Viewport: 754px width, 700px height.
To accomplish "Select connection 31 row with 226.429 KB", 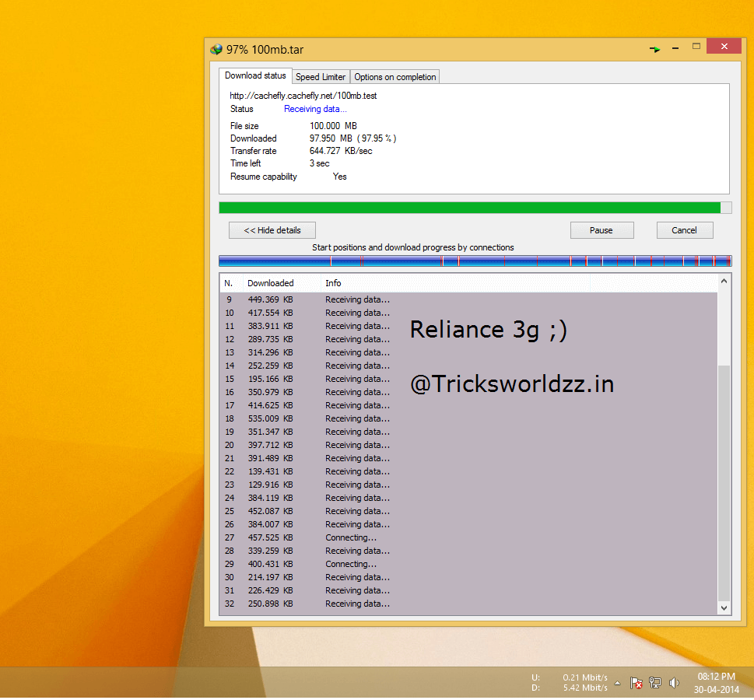I will [x=469, y=590].
